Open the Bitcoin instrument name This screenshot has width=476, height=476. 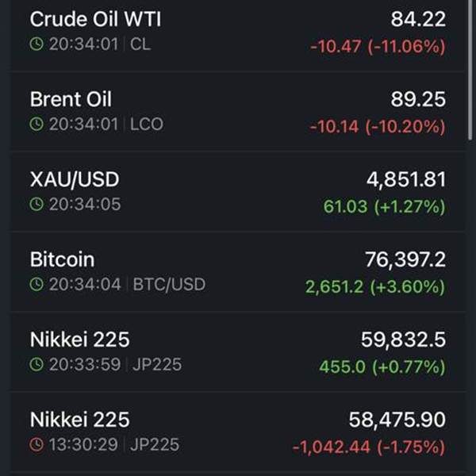62,259
